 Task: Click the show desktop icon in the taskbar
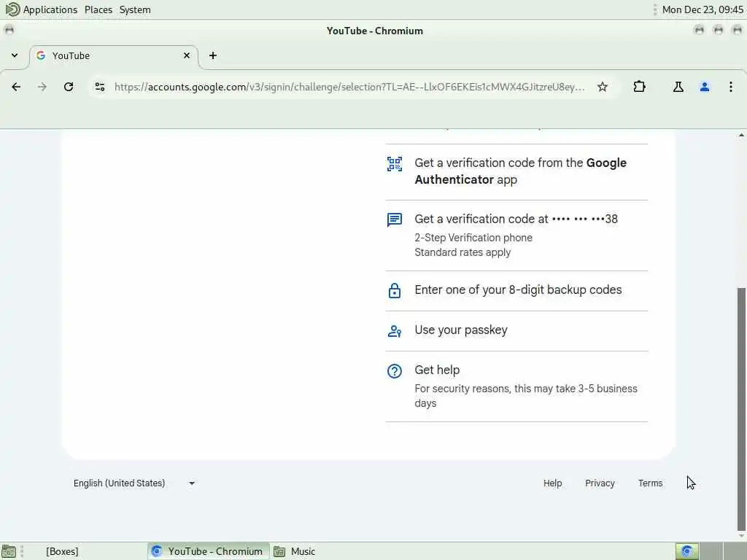pyautogui.click(x=8, y=551)
